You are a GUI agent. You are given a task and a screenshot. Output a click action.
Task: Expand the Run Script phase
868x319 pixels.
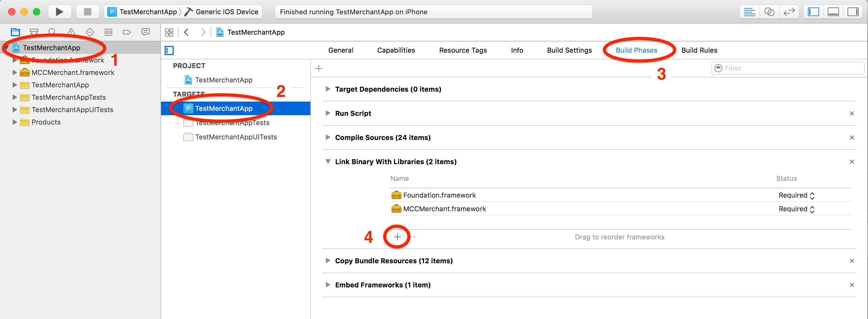tap(328, 114)
